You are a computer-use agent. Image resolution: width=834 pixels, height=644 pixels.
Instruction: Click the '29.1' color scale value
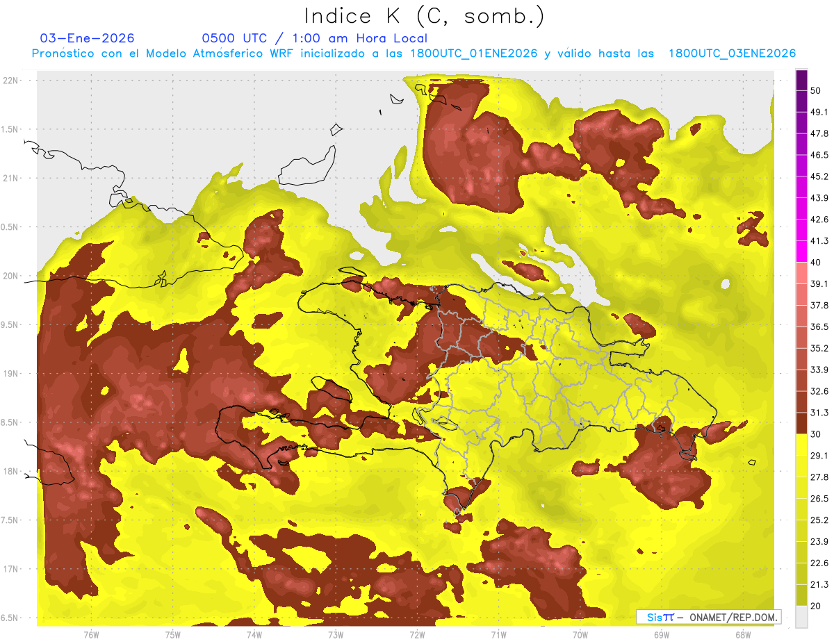pyautogui.click(x=819, y=455)
